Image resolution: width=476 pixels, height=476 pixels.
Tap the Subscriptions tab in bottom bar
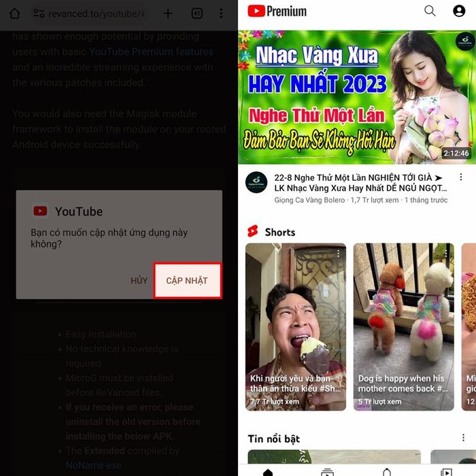(x=327, y=472)
